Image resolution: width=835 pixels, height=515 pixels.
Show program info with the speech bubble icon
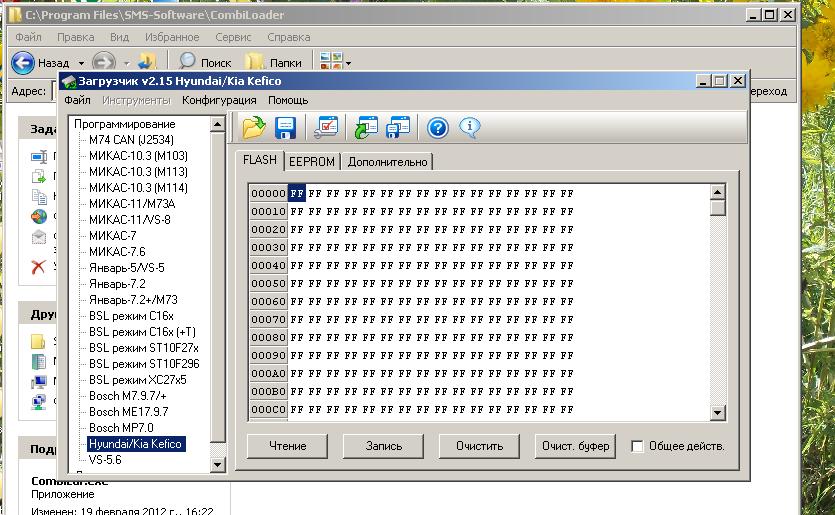pyautogui.click(x=469, y=128)
